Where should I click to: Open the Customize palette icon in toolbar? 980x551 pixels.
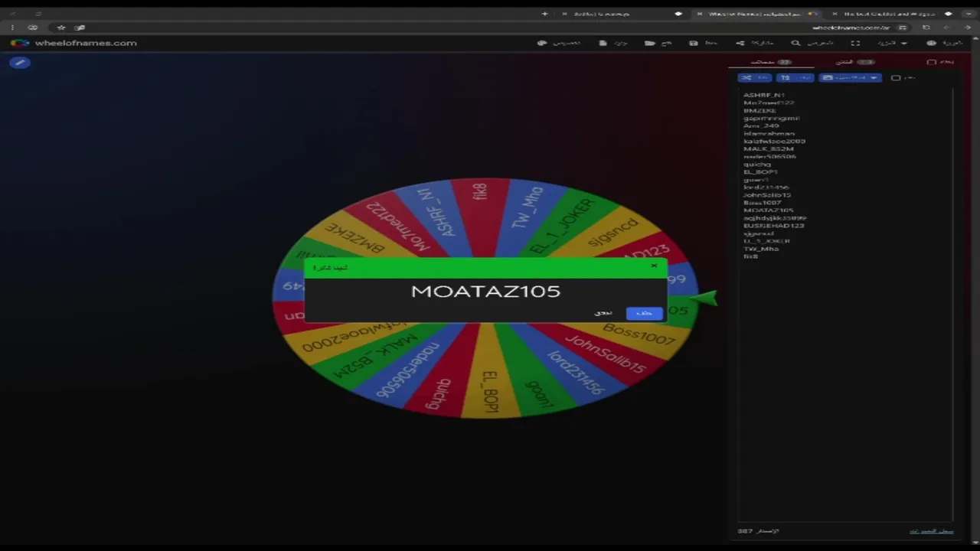click(x=542, y=43)
